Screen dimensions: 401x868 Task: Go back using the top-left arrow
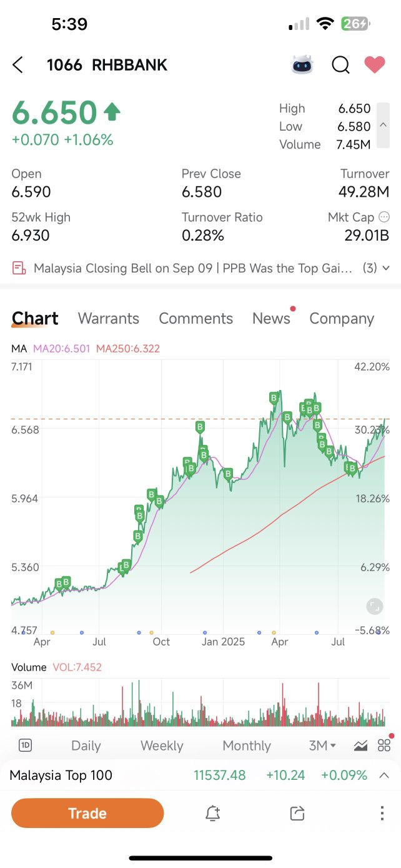coord(18,65)
